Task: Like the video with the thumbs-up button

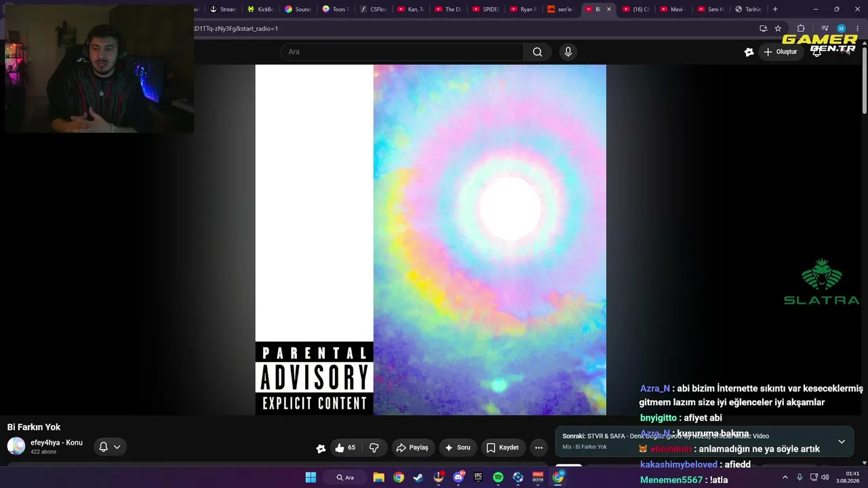Action: pos(345,447)
